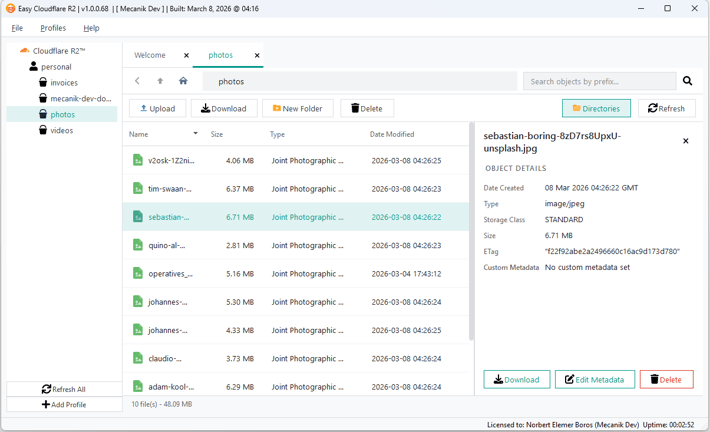
Task: Click the toolbar Delete button
Action: coord(367,108)
